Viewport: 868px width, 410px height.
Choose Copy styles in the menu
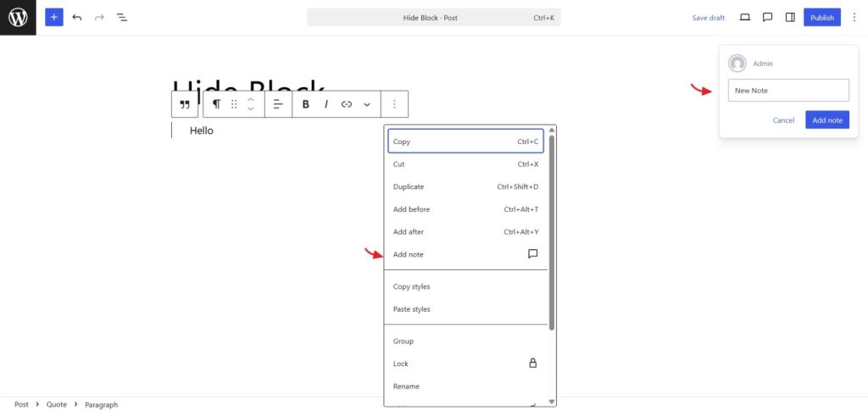tap(465, 286)
